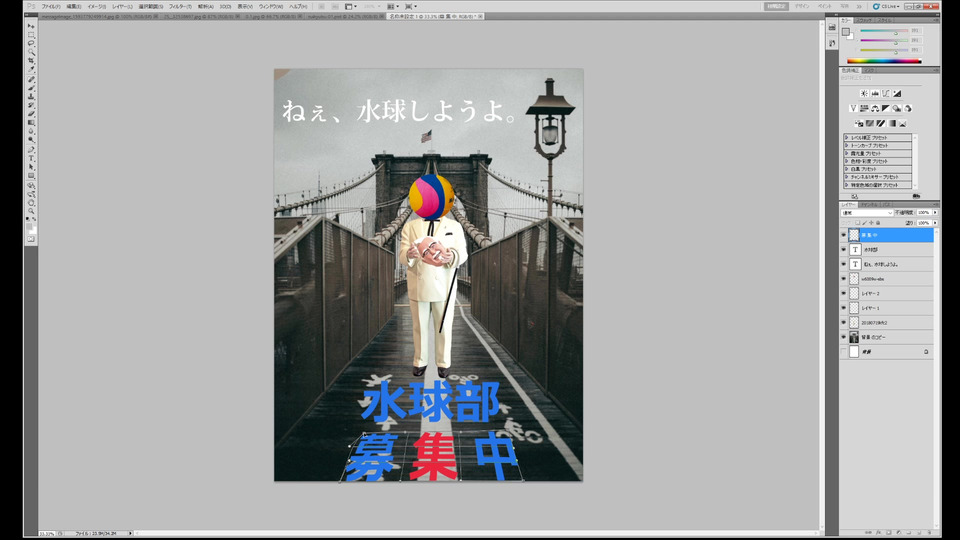The width and height of the screenshot is (960, 540).
Task: Open the ファイル menu
Action: [51, 7]
